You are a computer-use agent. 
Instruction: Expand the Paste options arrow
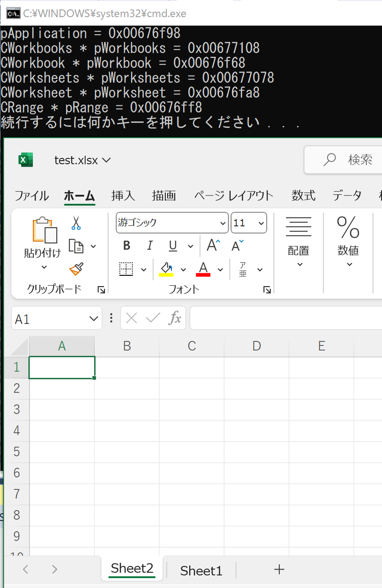point(44,267)
